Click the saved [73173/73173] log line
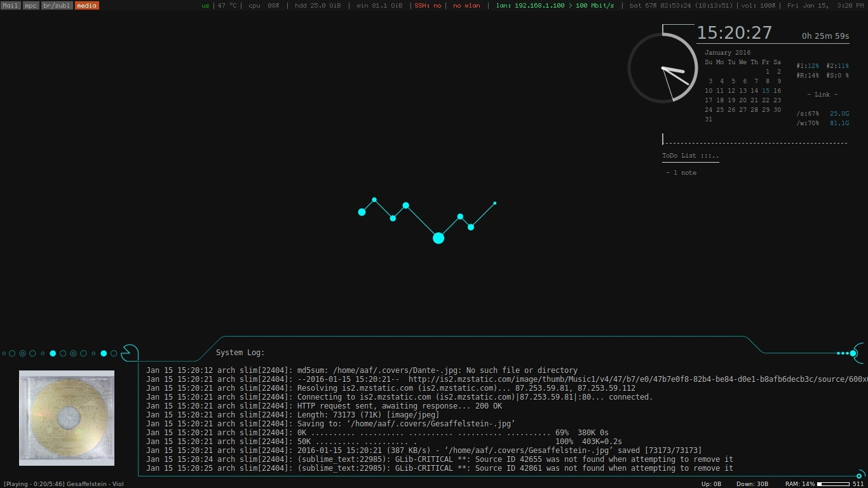Screen dimensions: 868x488 click(424, 451)
